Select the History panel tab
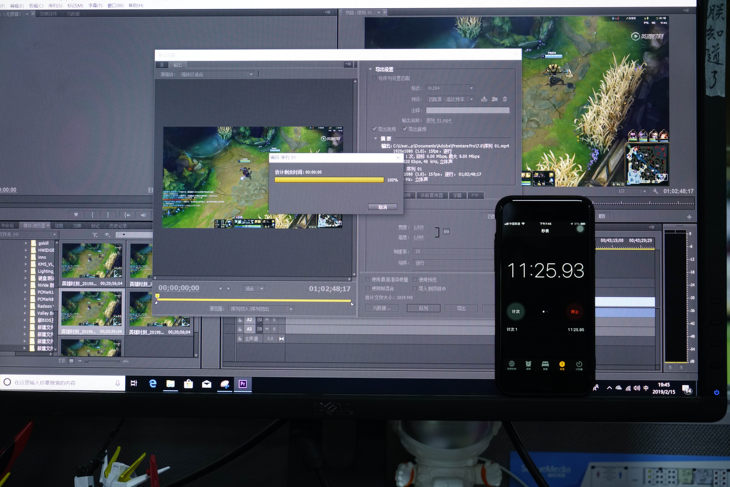 117,225
